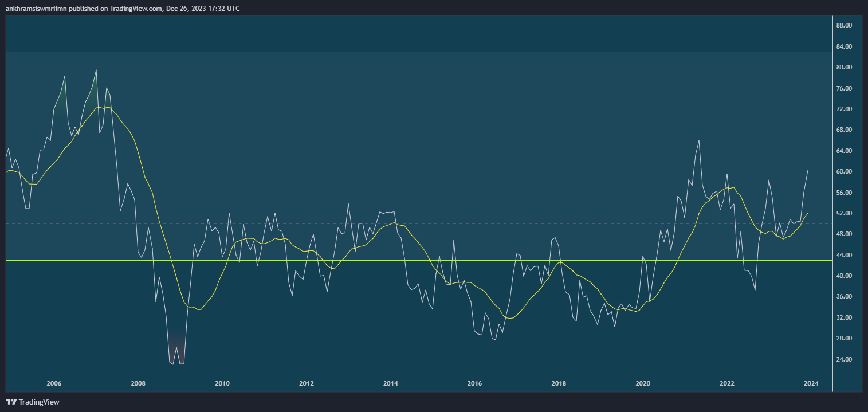The image size is (868, 412).
Task: Click the 36.00 price axis label
Action: tap(844, 296)
